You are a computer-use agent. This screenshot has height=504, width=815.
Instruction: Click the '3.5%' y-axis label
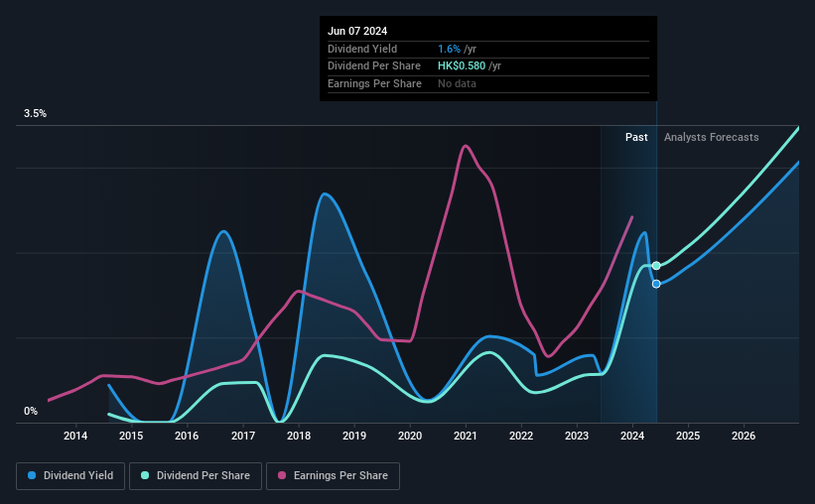[x=35, y=113]
